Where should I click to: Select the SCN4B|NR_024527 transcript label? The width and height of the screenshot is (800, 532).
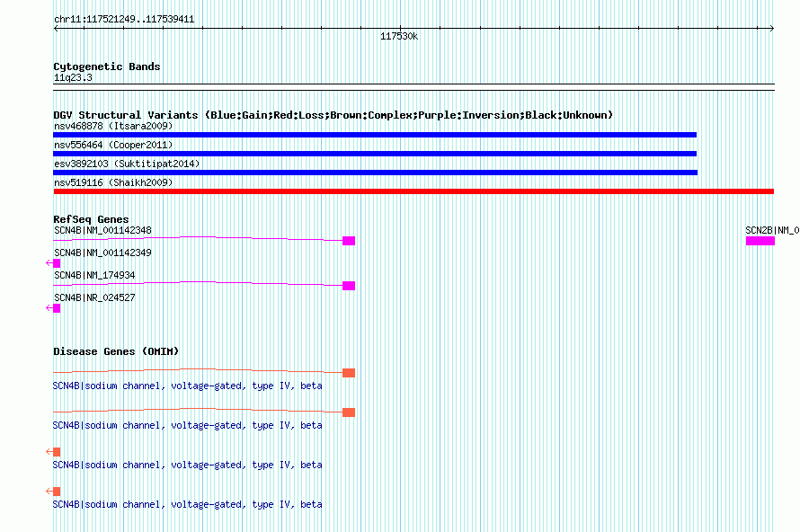[x=94, y=297]
